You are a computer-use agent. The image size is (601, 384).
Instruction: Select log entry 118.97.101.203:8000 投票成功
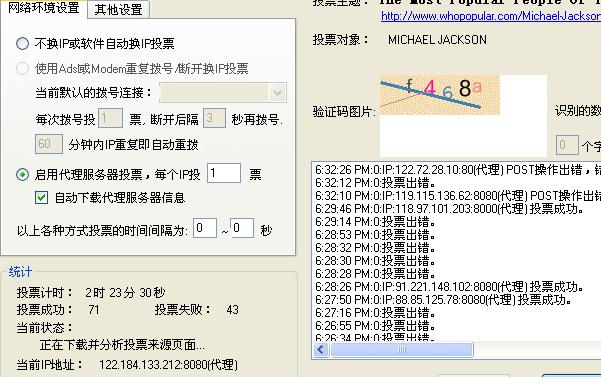449,209
